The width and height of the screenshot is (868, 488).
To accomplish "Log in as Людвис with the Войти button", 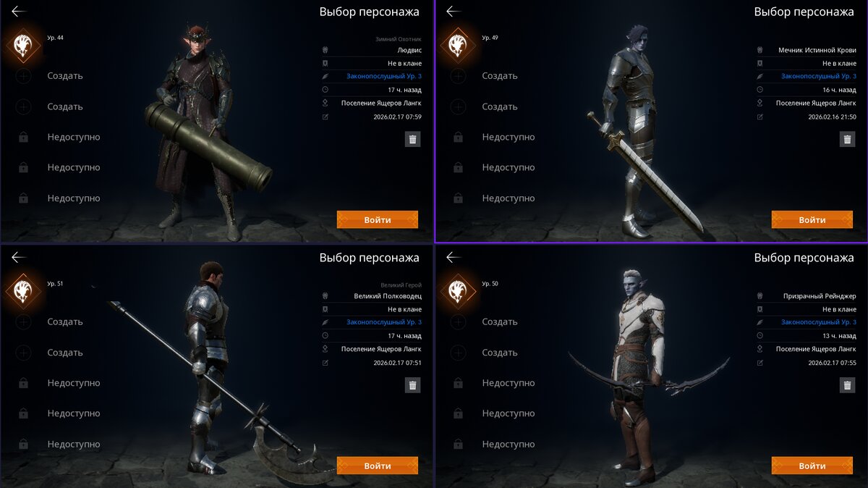I will (x=378, y=219).
